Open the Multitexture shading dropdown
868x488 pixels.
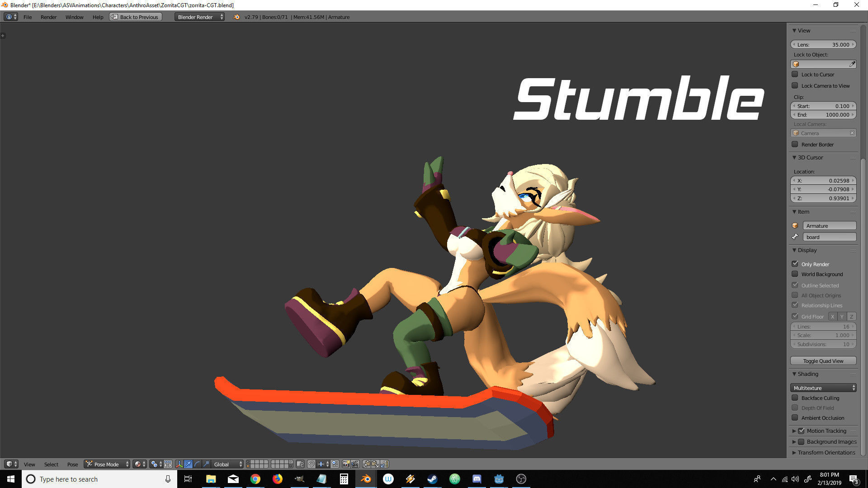pos(823,388)
